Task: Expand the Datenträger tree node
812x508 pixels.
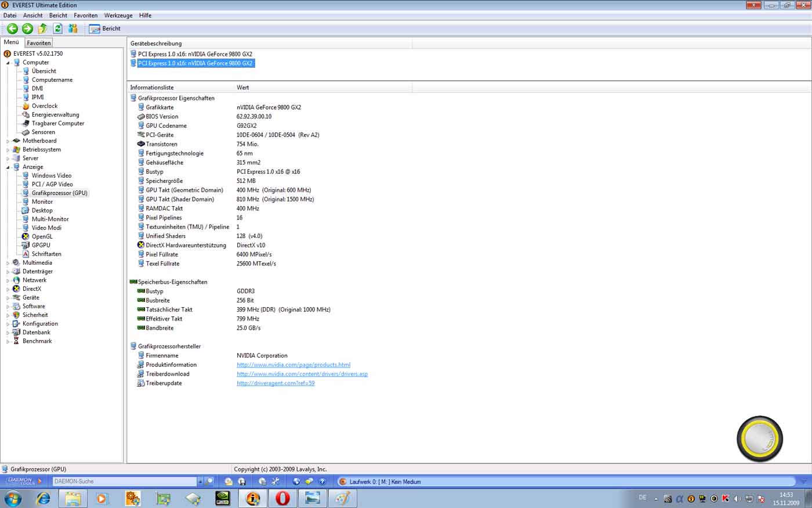Action: pyautogui.click(x=8, y=272)
